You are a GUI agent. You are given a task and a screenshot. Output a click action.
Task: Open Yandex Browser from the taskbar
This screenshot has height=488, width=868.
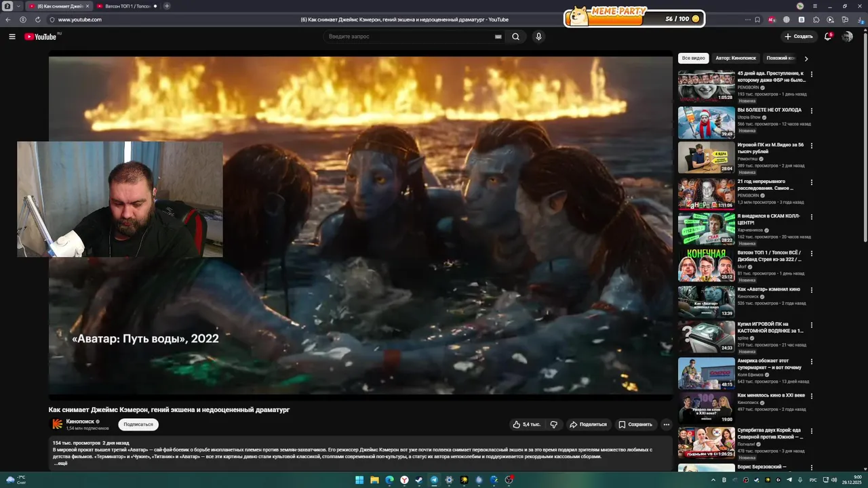click(x=404, y=480)
